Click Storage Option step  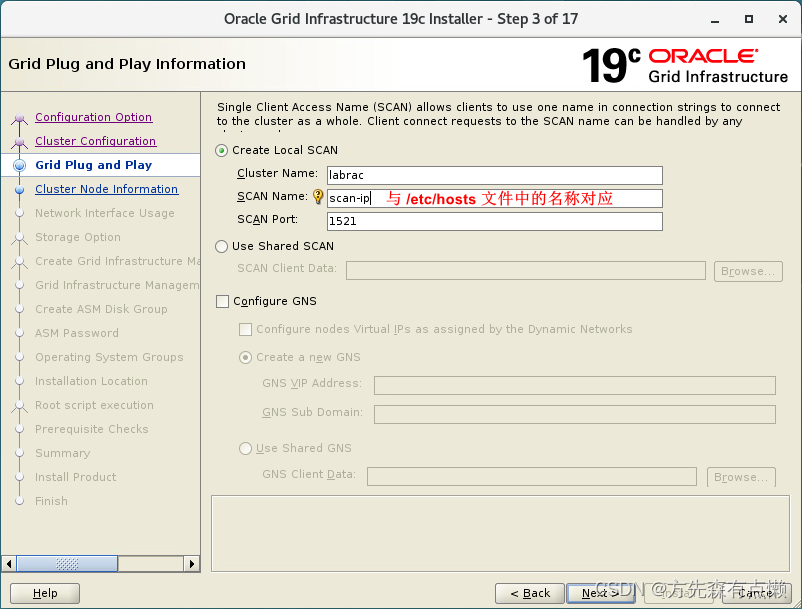click(78, 237)
